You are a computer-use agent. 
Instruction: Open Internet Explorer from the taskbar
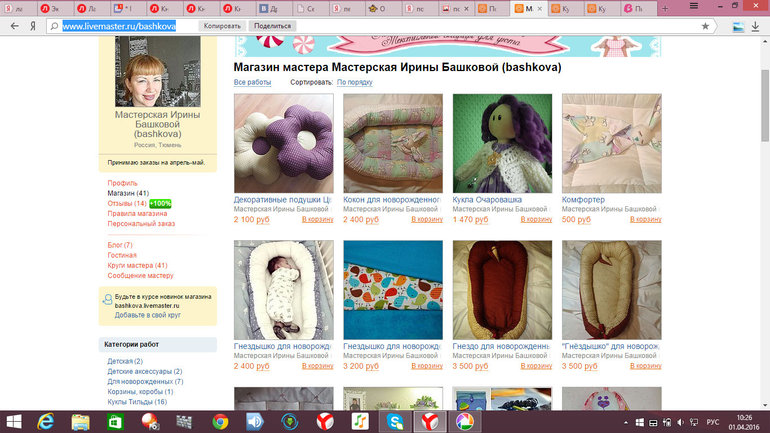[45, 421]
